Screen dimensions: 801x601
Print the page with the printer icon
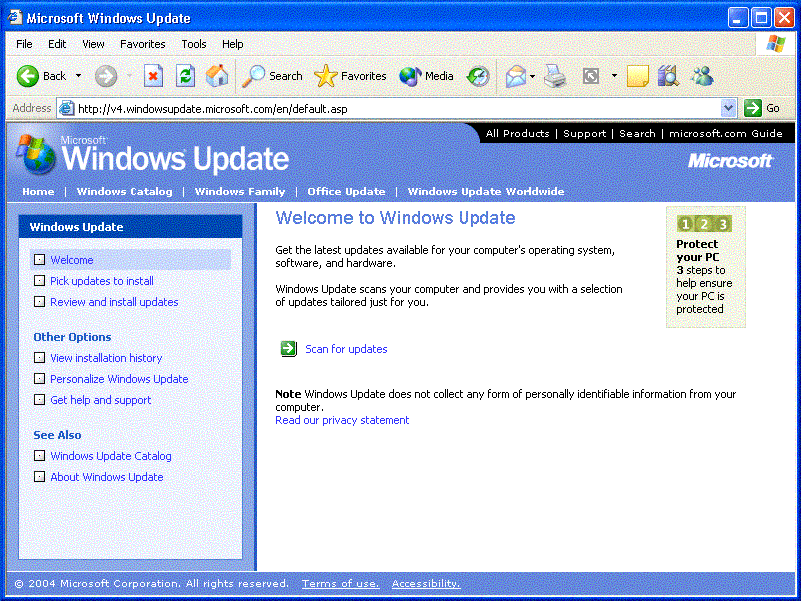click(555, 76)
